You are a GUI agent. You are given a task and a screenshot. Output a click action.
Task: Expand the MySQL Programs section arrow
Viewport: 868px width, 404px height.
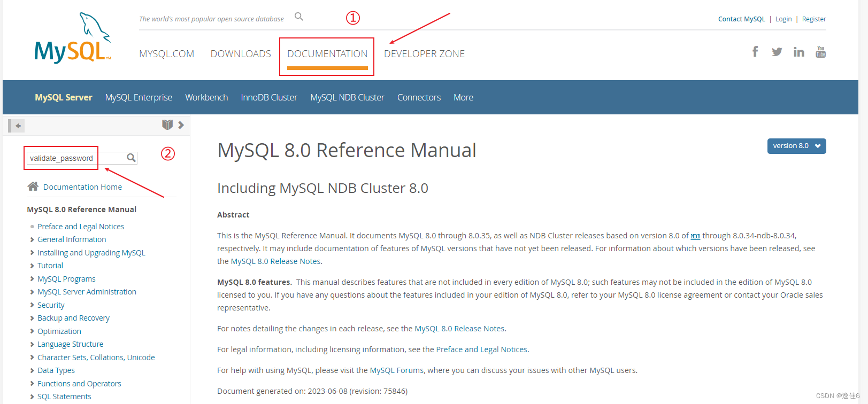click(x=32, y=279)
